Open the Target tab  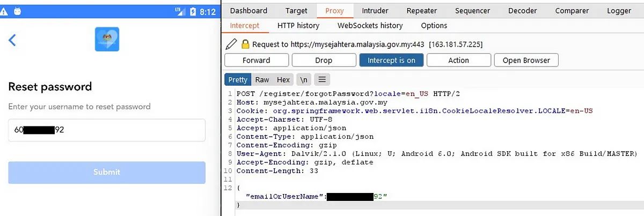296,11
